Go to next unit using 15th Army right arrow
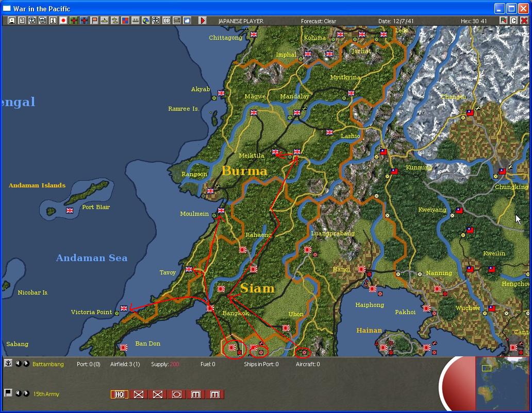The height and width of the screenshot is (413, 532). click(x=26, y=393)
